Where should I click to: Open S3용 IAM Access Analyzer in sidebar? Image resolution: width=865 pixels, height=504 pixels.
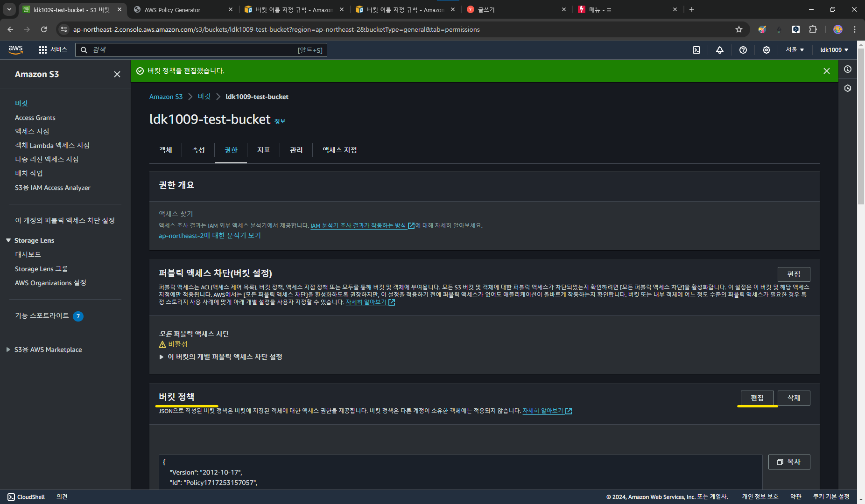(x=53, y=188)
